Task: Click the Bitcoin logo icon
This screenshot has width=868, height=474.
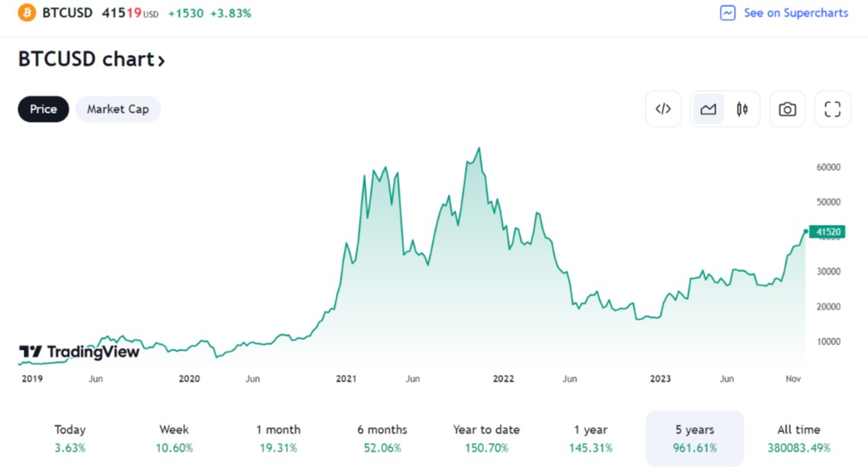Action: click(27, 13)
